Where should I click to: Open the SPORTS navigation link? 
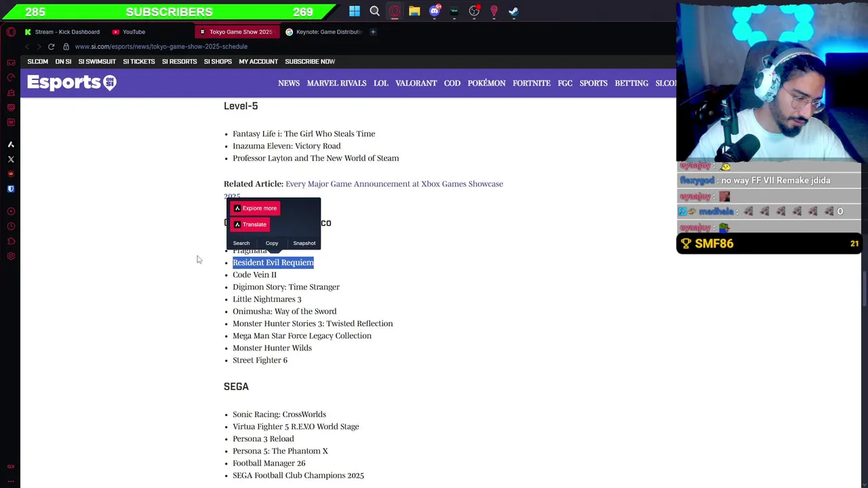[593, 83]
